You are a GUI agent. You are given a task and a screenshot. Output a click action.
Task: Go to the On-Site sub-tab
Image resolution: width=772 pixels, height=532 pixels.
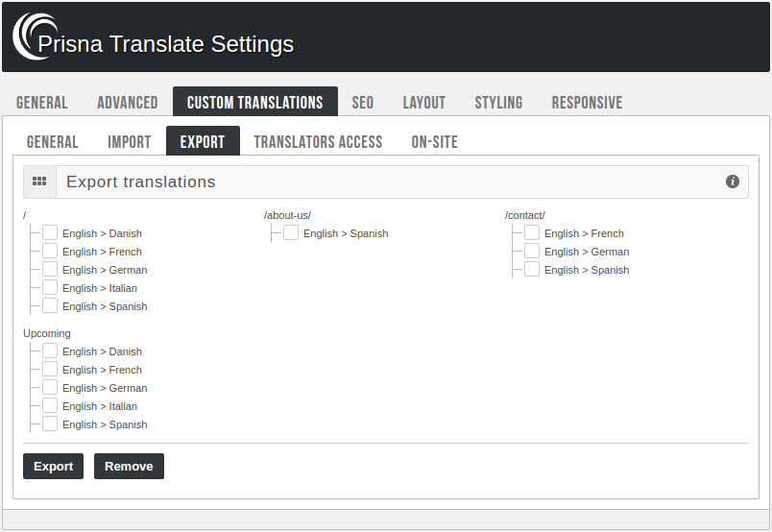pyautogui.click(x=435, y=142)
